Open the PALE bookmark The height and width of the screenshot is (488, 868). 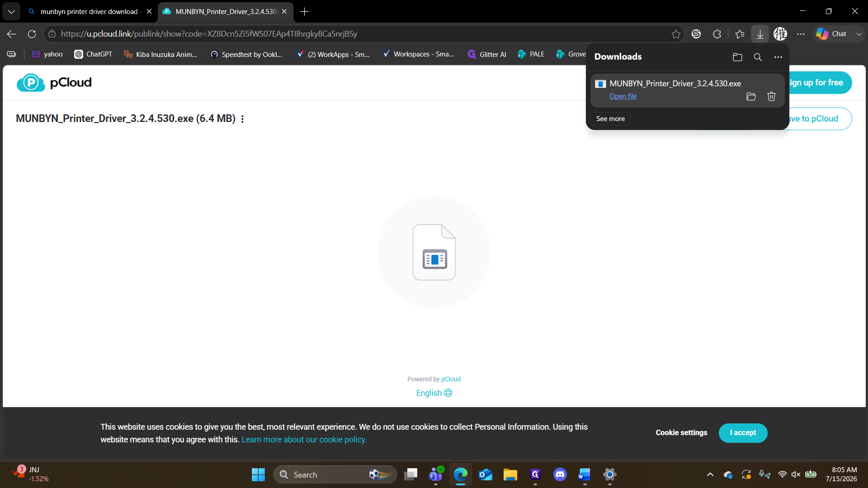[531, 54]
